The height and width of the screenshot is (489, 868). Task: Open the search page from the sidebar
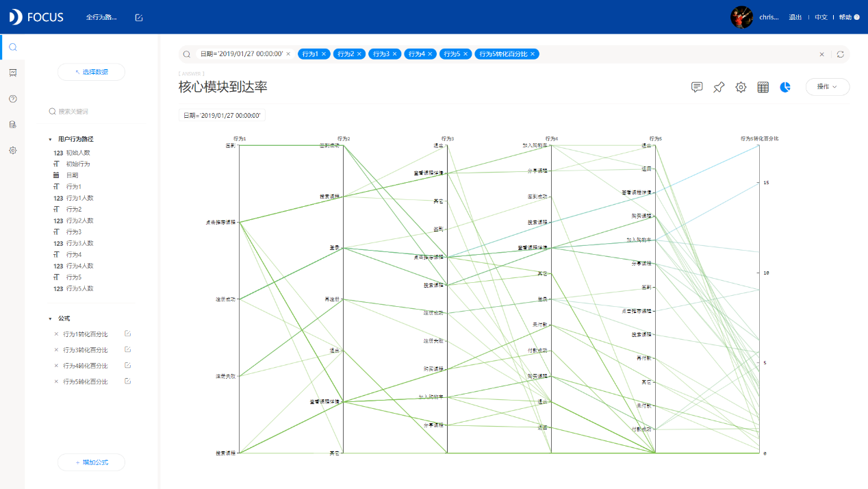tap(12, 47)
